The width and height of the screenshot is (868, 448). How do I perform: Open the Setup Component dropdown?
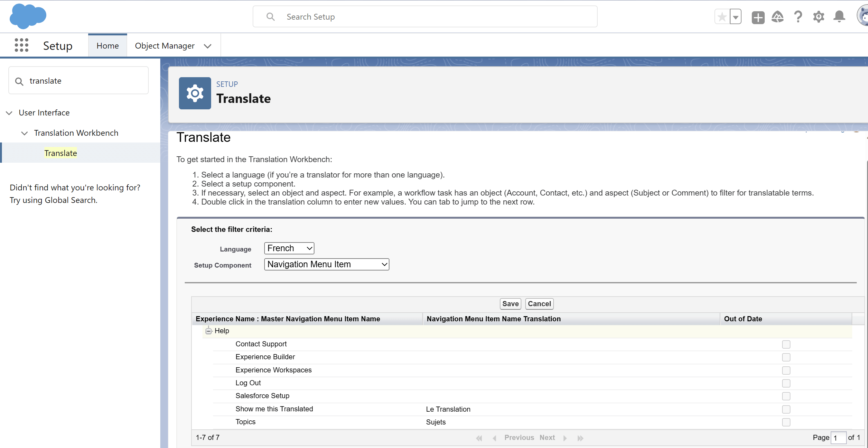pyautogui.click(x=326, y=264)
